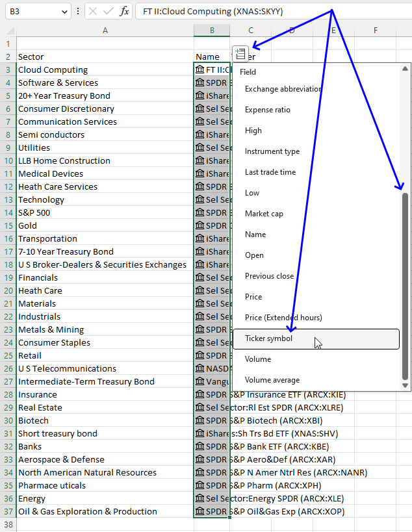Screen dimensions: 412x532
Task: Click the Semi conductors cell
Action: pyautogui.click(x=105, y=134)
